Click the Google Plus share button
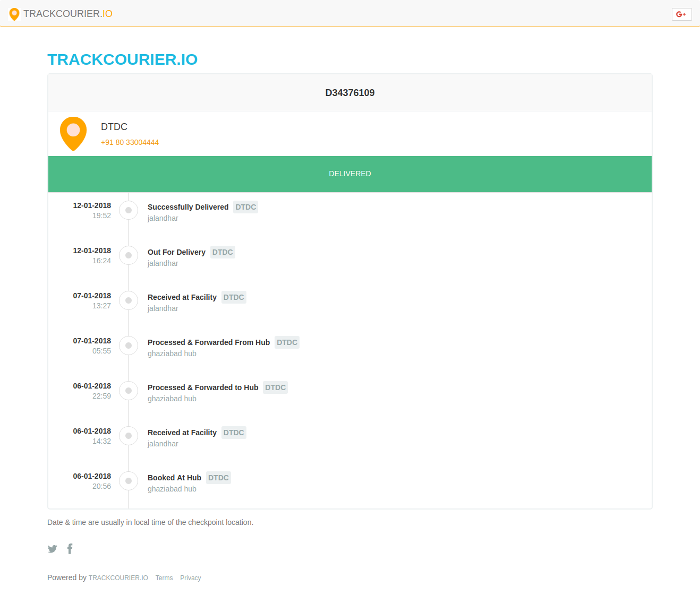Screen dimensions: 700x604 point(681,14)
